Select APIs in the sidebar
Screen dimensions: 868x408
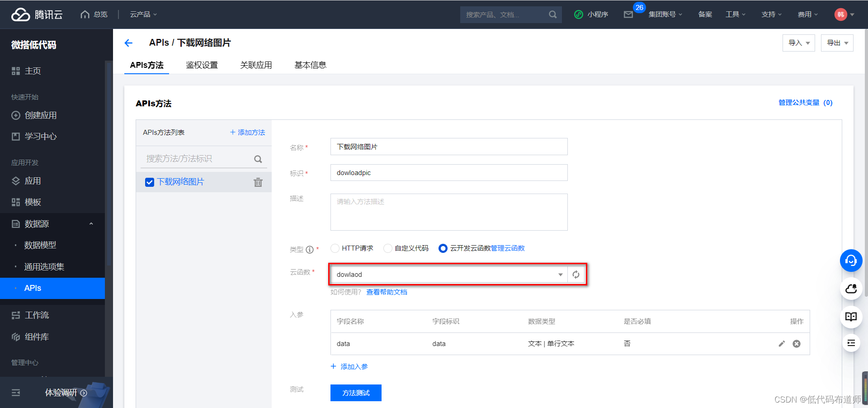(x=52, y=288)
